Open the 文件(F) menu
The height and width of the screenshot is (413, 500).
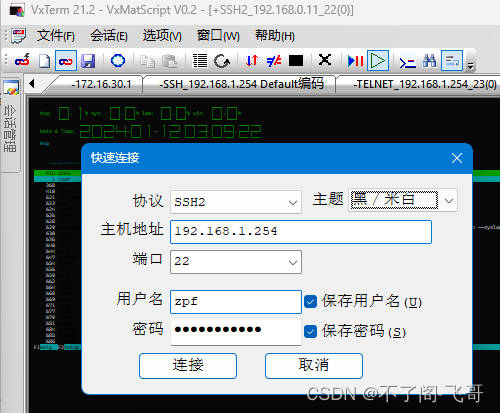pos(56,35)
